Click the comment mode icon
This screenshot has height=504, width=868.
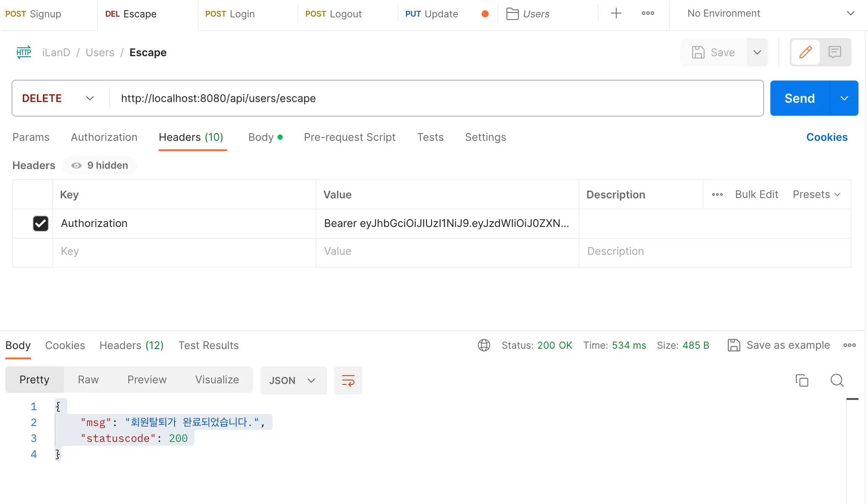point(835,52)
